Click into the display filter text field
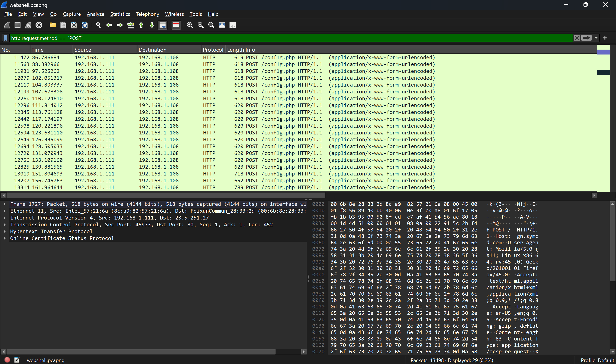616x364 pixels. point(291,38)
